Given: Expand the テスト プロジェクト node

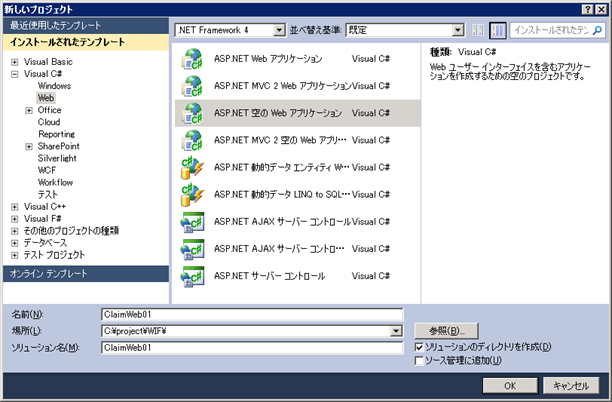Looking at the screenshot, I should [x=14, y=255].
